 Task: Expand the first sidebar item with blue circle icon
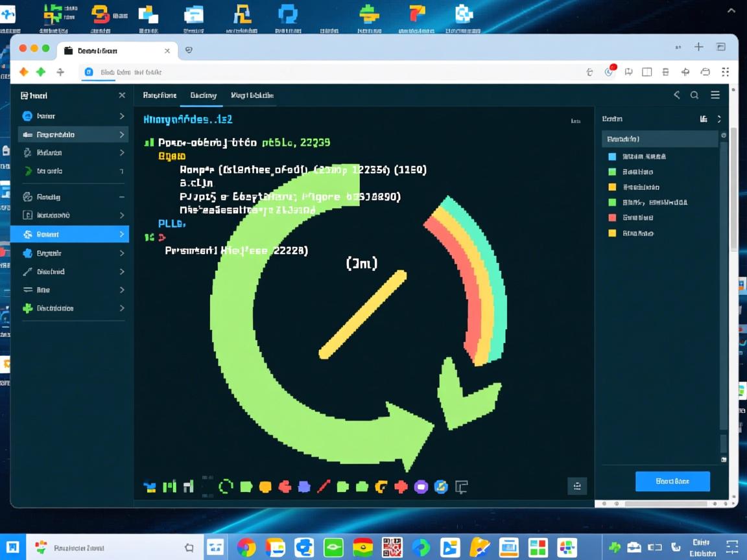(121, 116)
